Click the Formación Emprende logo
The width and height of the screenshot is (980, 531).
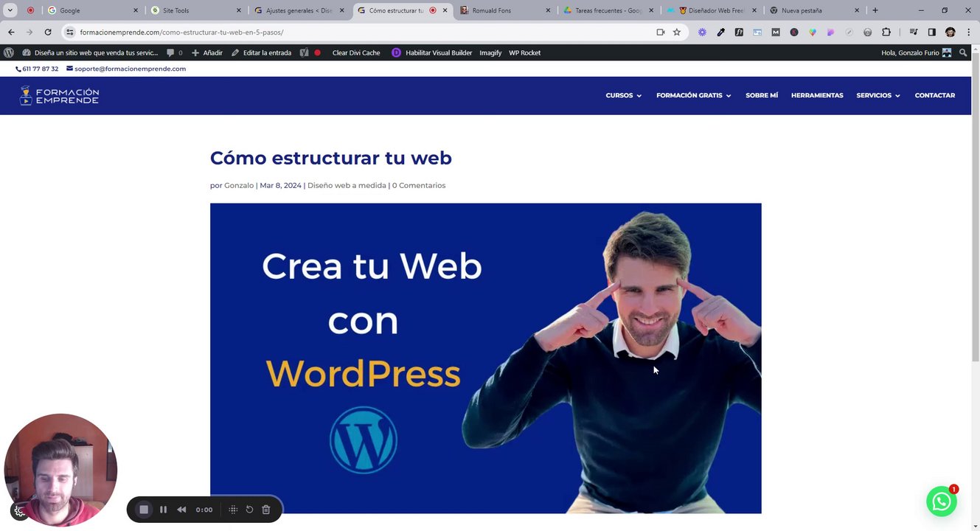(x=59, y=95)
